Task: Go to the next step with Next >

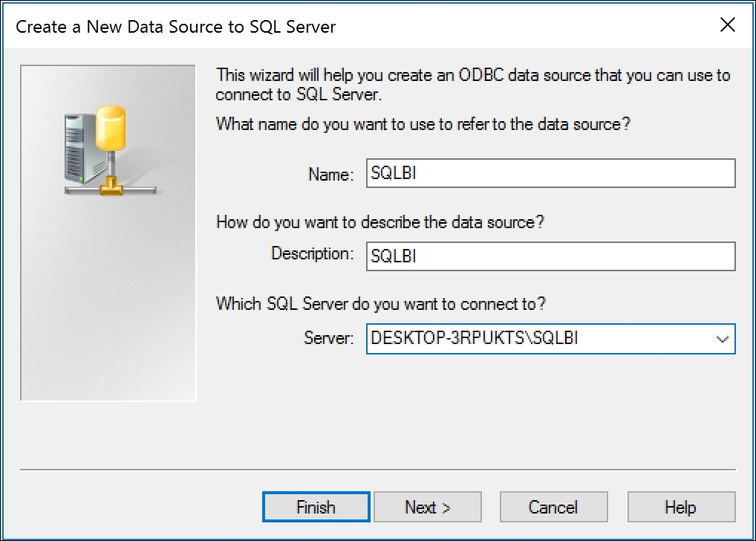Action: 428,507
